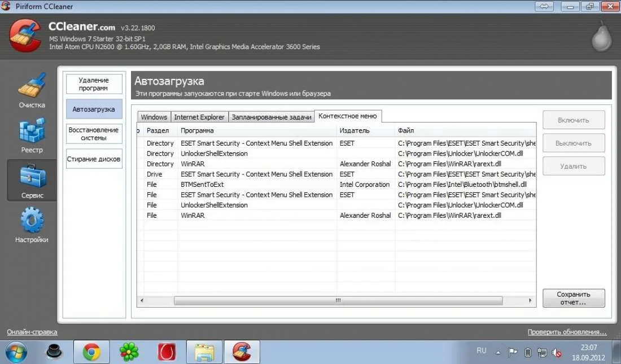621x364 pixels.
Task: Click the CCleaner title bar icon
Action: coord(6,6)
